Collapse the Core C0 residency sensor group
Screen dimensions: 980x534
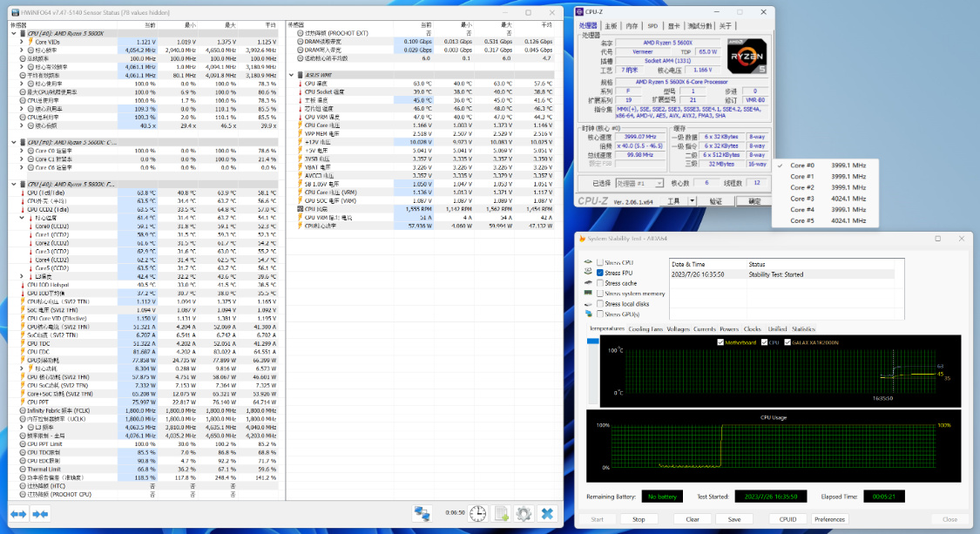[13, 142]
